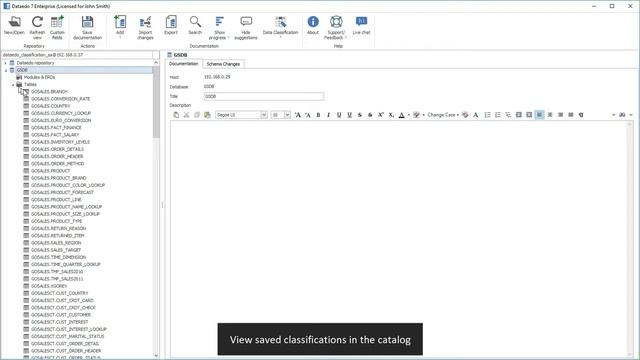640x360 pixels.
Task: Click Export in the ribbon
Action: point(171,25)
